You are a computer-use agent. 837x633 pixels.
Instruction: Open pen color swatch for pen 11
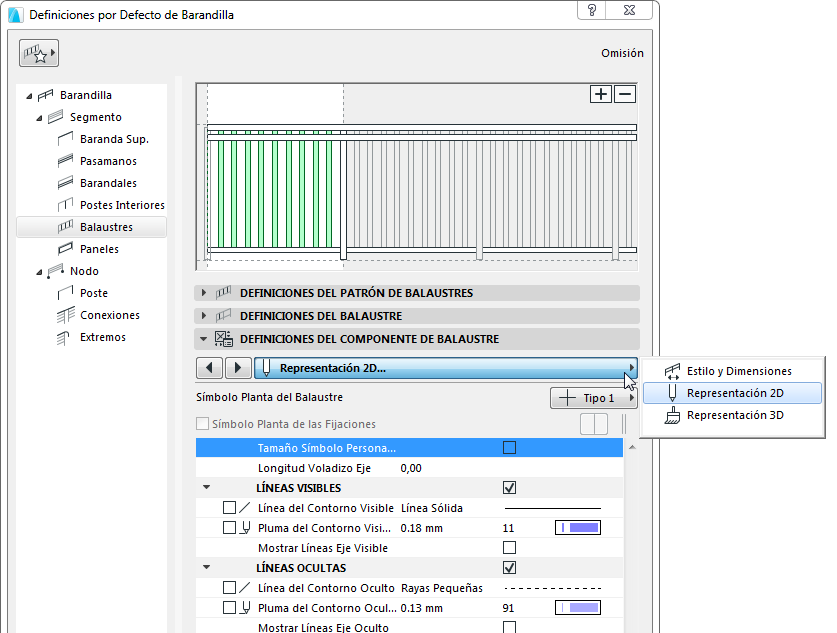[578, 528]
